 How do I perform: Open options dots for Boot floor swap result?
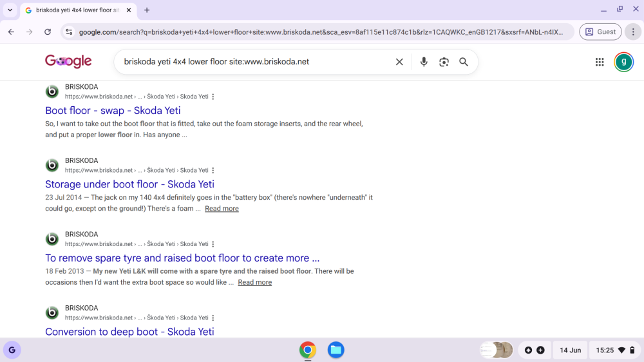click(x=213, y=97)
